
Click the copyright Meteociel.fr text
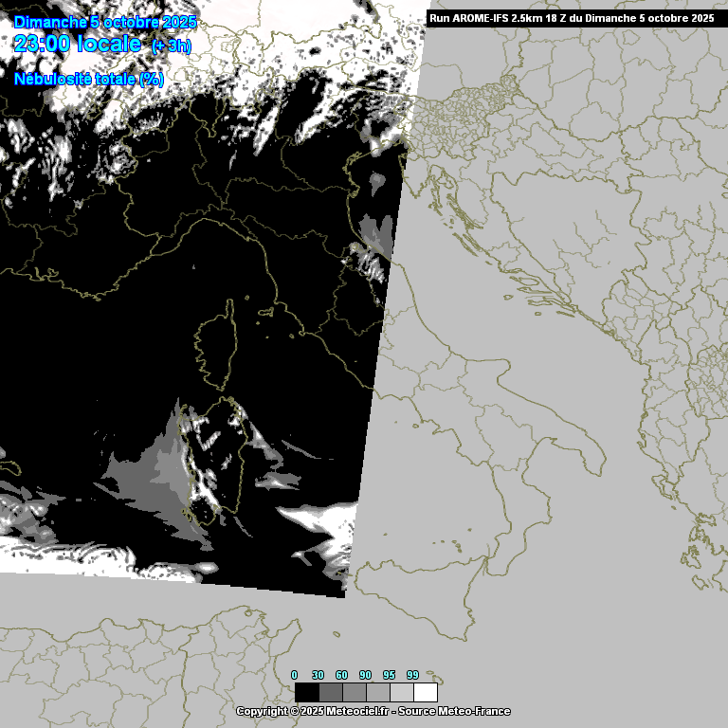click(313, 711)
